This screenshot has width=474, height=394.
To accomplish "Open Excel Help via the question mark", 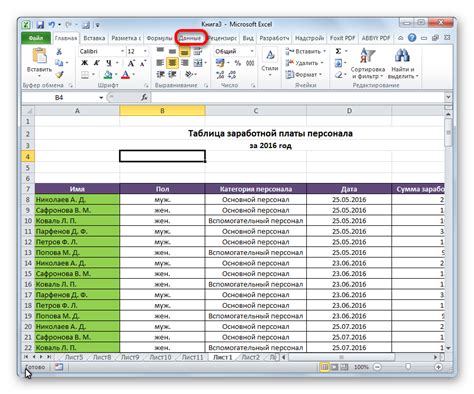I will (412, 38).
